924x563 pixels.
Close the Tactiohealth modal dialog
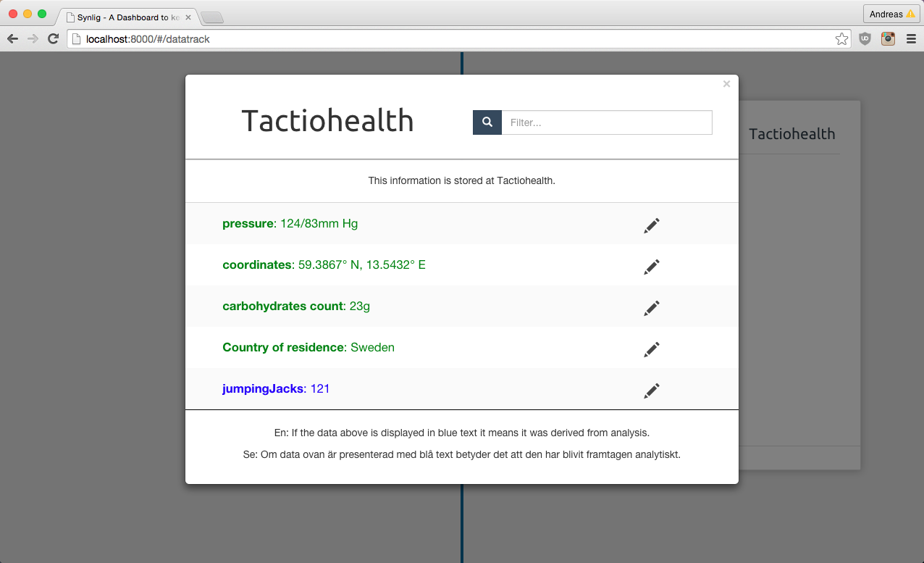(726, 84)
